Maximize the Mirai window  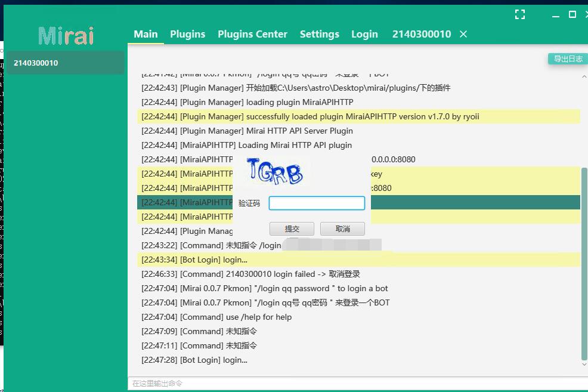[x=572, y=15]
